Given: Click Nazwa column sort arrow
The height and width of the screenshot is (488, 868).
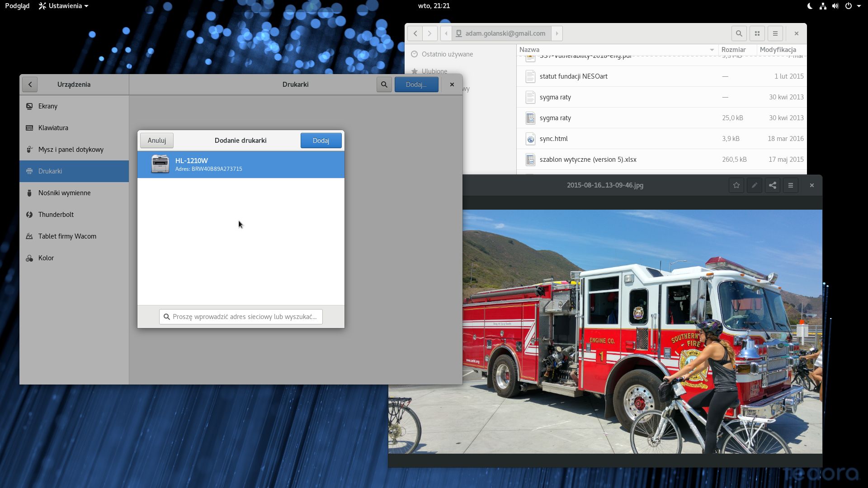Looking at the screenshot, I should (x=712, y=50).
